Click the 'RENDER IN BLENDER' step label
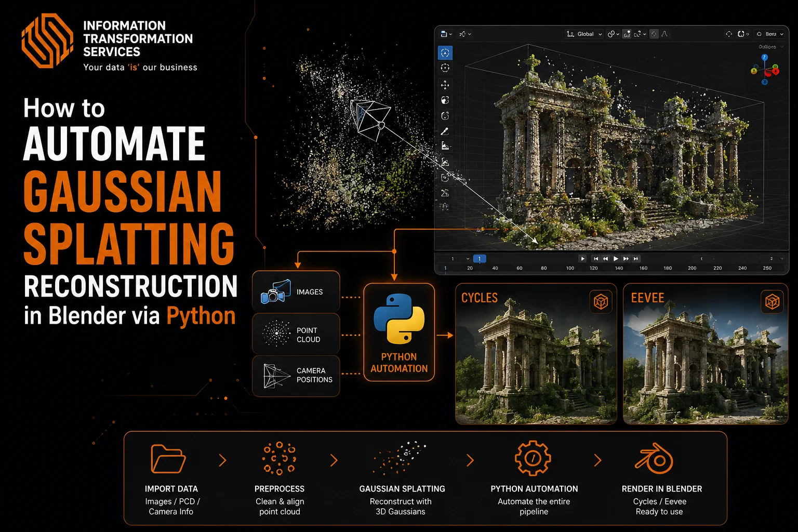 [x=662, y=489]
